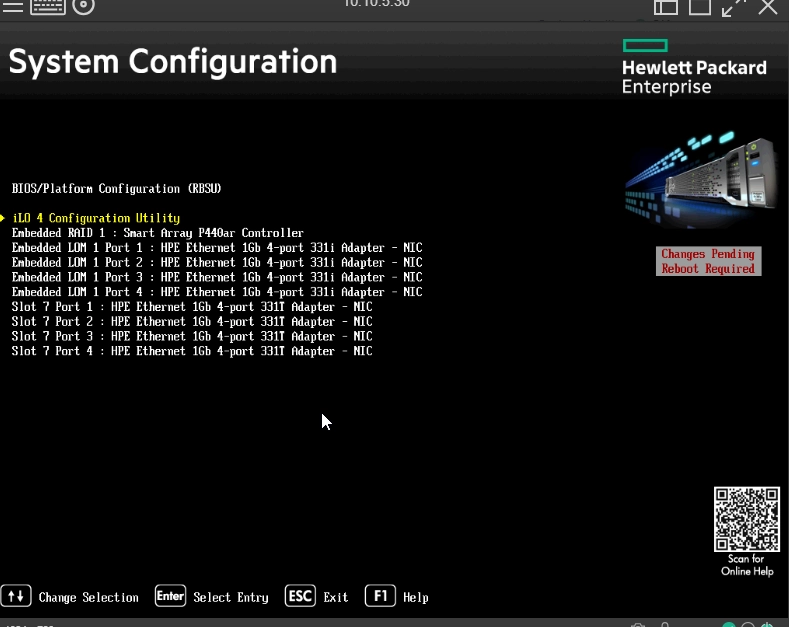Open iLO 4 Configuration Utility entry
The width and height of the screenshot is (789, 627).
pyautogui.click(x=96, y=218)
